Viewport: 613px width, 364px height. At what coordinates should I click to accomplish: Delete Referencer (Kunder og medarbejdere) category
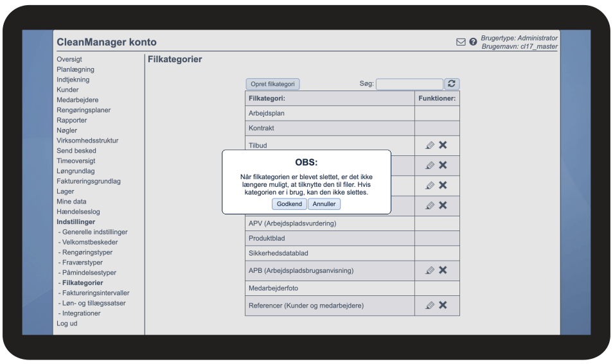(x=443, y=305)
